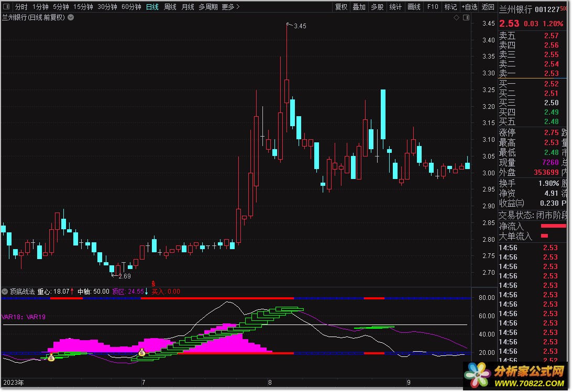Click the 买入: 0.00 indicator value
The image size is (573, 392).
pyautogui.click(x=166, y=292)
